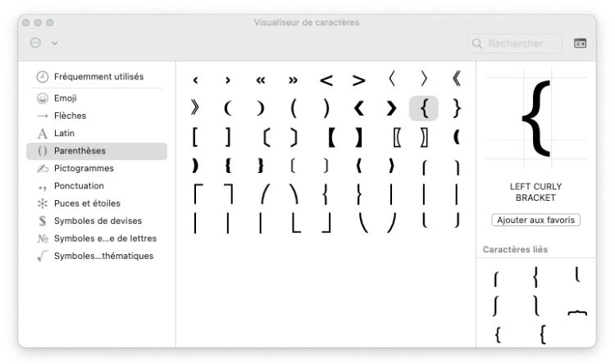Select the Flèches category
Image resolution: width=615 pixels, height=364 pixels.
click(x=97, y=116)
